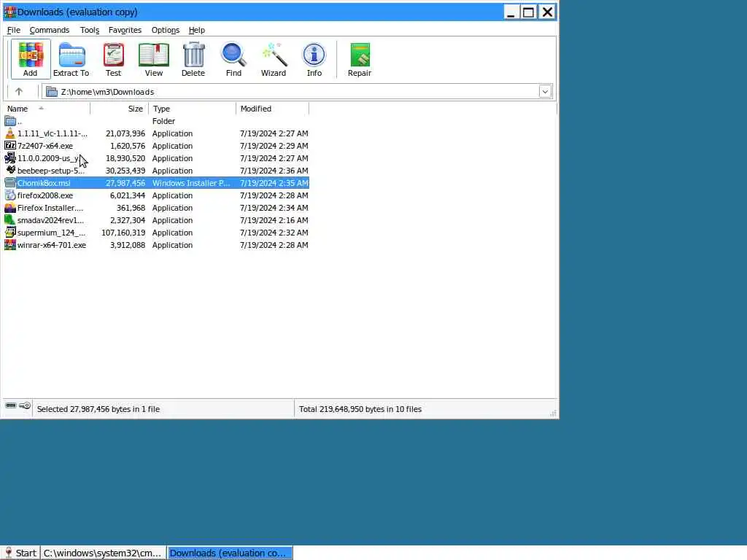Sort by the Name column header

pos(47,109)
